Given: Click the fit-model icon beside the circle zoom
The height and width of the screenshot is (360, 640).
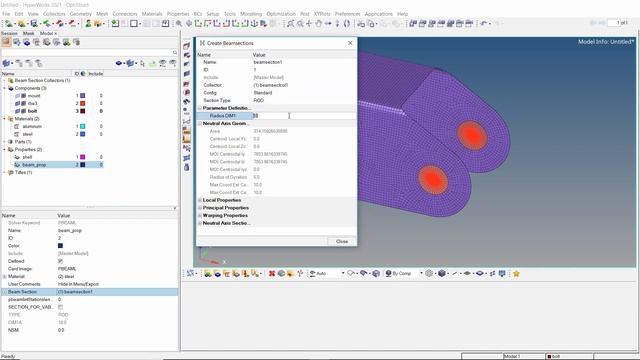Looking at the screenshot, I should tap(290, 24).
